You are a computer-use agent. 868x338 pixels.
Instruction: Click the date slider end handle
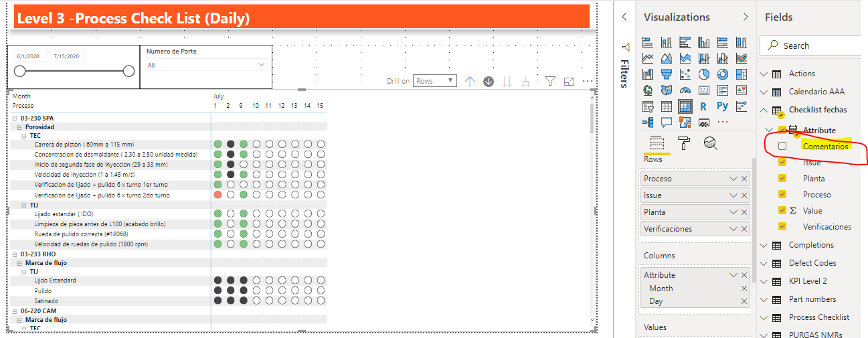click(x=128, y=72)
